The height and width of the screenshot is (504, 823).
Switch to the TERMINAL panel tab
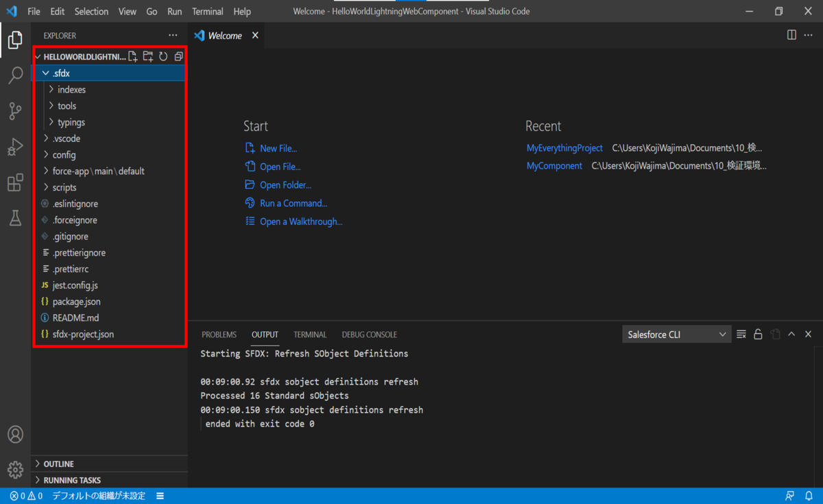[310, 335]
